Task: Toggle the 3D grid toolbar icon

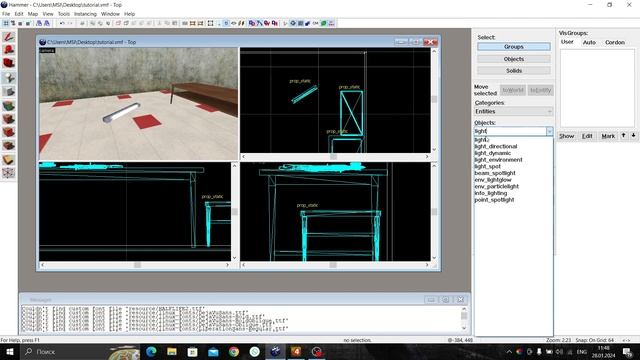Action: click(13, 23)
